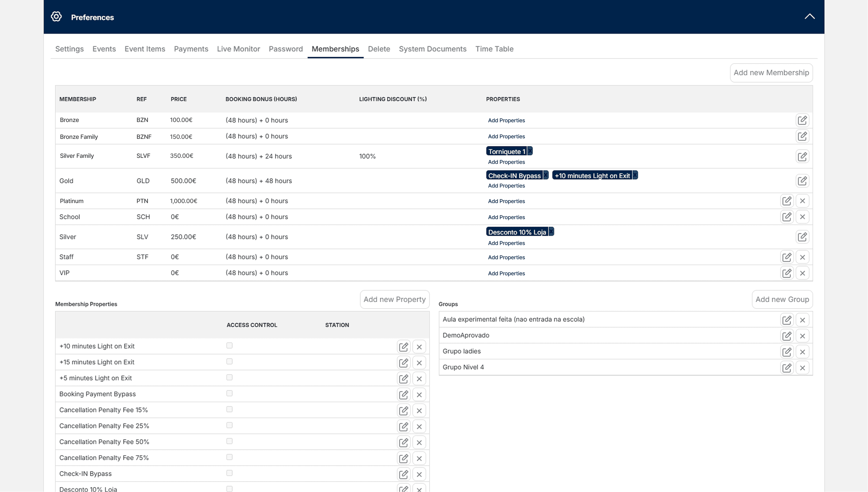Image resolution: width=868 pixels, height=492 pixels.
Task: Edit the DemoAprovado group
Action: [787, 335]
